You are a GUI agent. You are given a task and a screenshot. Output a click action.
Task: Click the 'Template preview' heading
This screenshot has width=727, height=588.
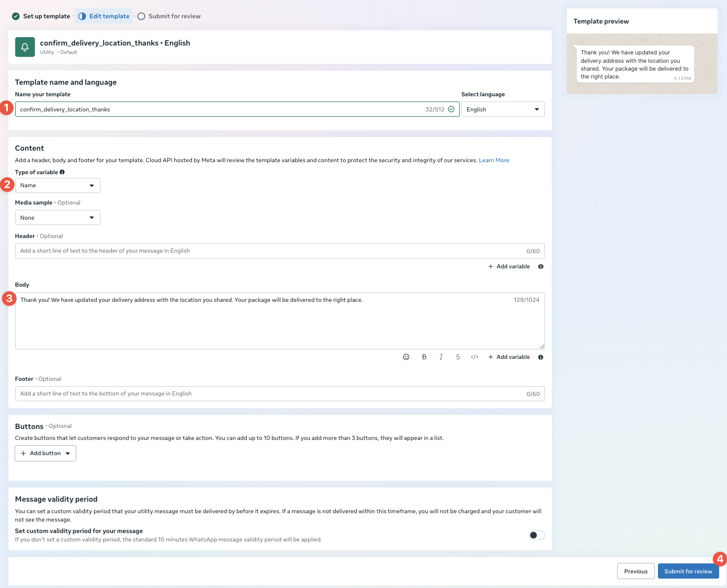601,21
